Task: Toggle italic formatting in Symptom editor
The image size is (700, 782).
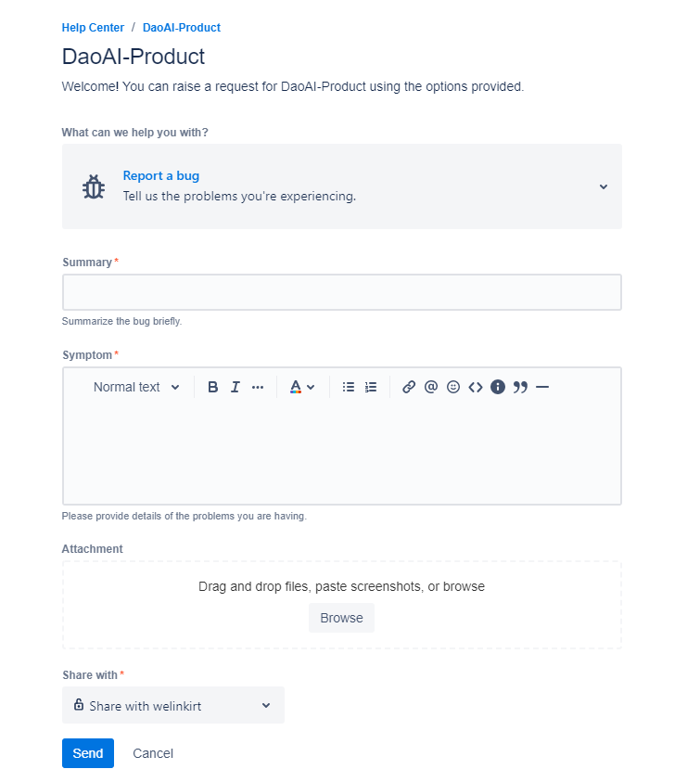Action: pos(235,387)
